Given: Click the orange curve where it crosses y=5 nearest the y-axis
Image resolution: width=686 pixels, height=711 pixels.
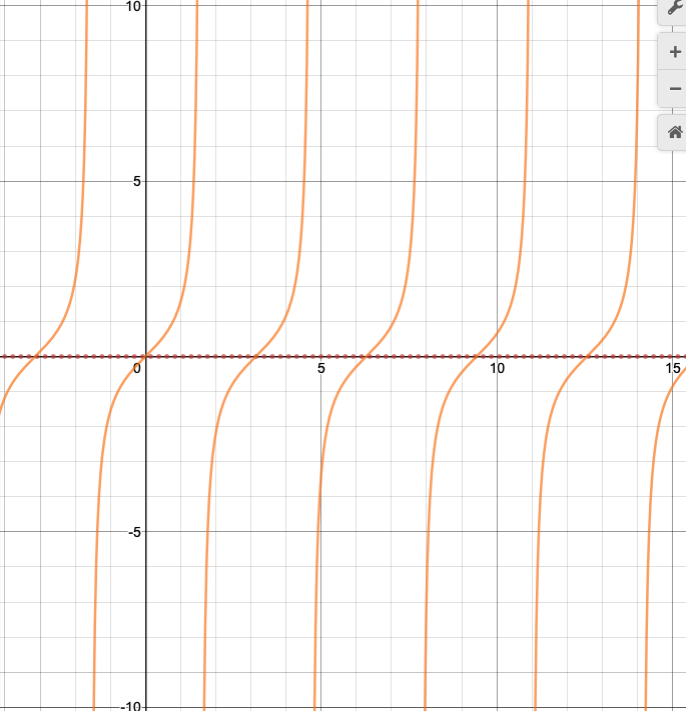Looking at the screenshot, I should click(194, 181).
